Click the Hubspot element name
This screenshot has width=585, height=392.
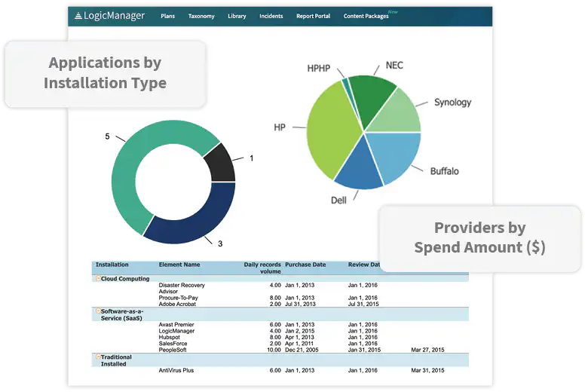click(170, 337)
